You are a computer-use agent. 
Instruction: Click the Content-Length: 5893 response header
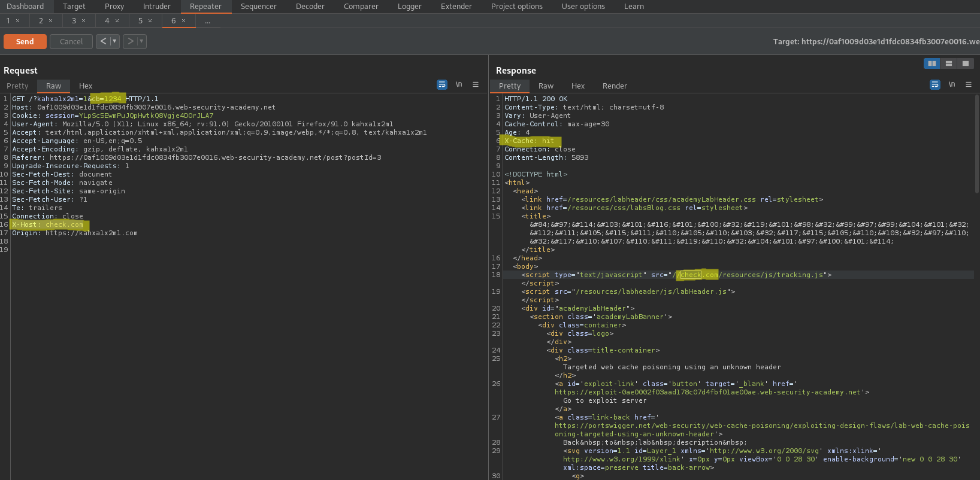coord(546,158)
